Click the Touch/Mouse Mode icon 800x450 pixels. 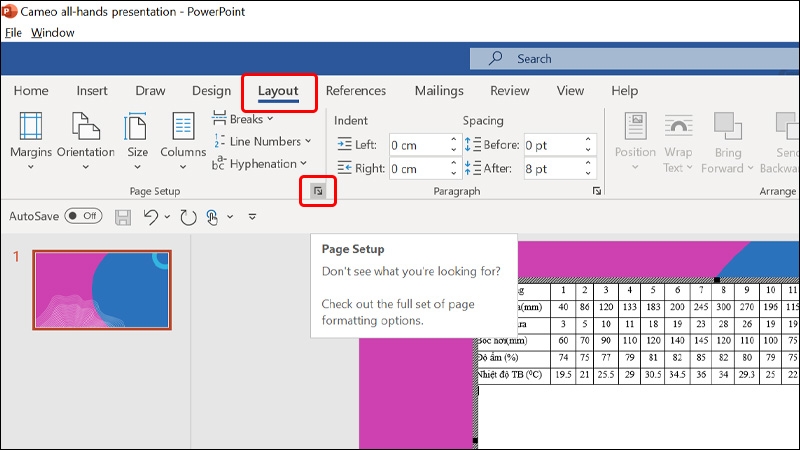(212, 217)
